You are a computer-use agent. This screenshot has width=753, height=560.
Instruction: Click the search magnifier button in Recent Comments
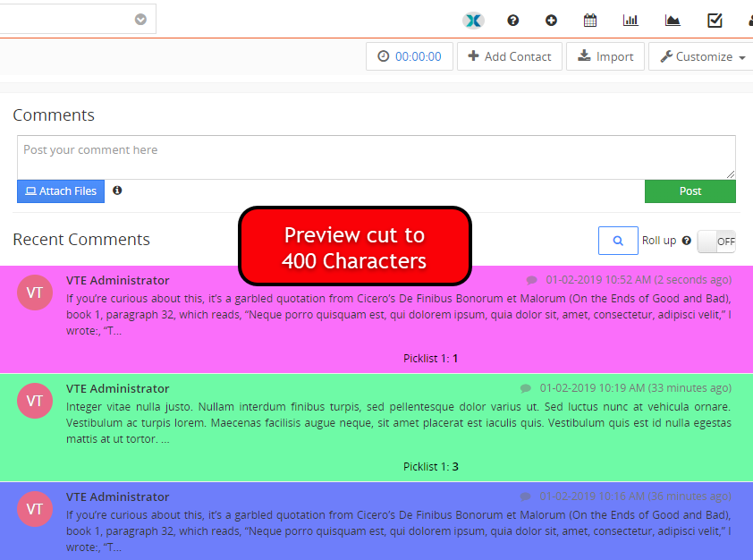tap(618, 241)
